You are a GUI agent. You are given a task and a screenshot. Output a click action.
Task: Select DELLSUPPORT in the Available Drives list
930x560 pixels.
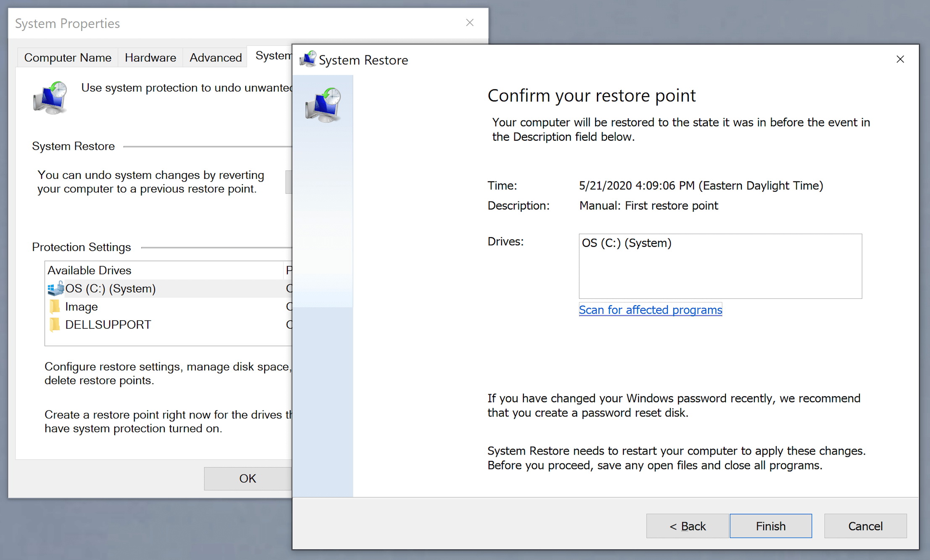[x=108, y=325]
